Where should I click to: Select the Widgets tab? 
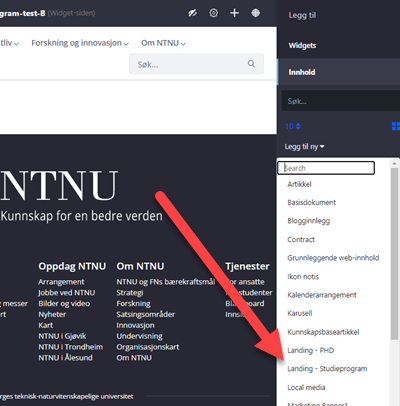click(x=302, y=45)
